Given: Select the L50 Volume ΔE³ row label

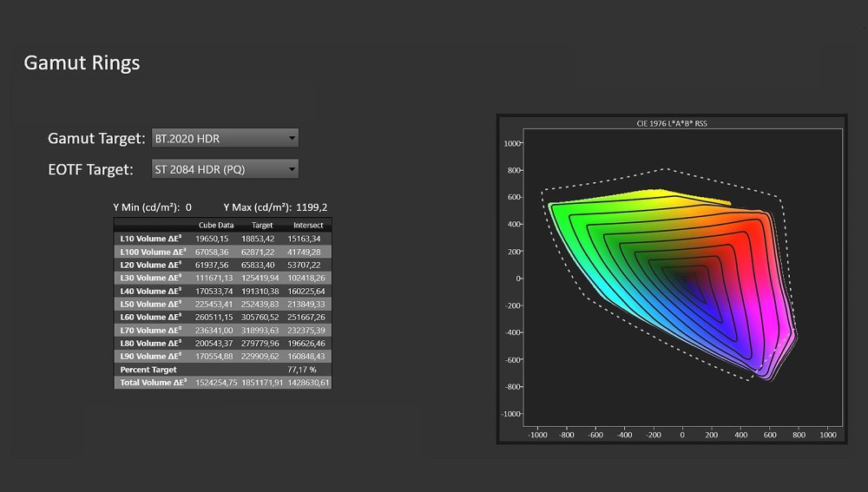Looking at the screenshot, I should click(x=150, y=305).
